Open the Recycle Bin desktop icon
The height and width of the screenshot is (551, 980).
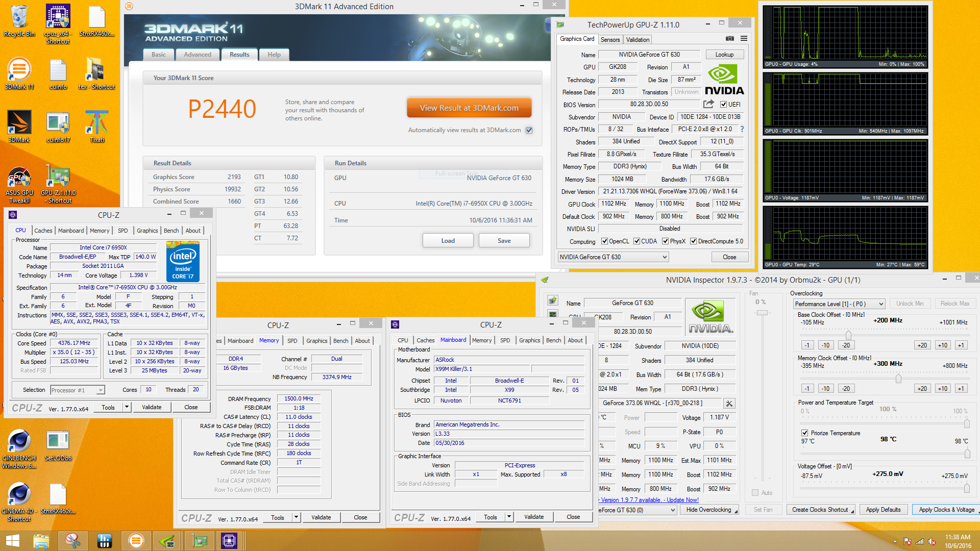19,21
